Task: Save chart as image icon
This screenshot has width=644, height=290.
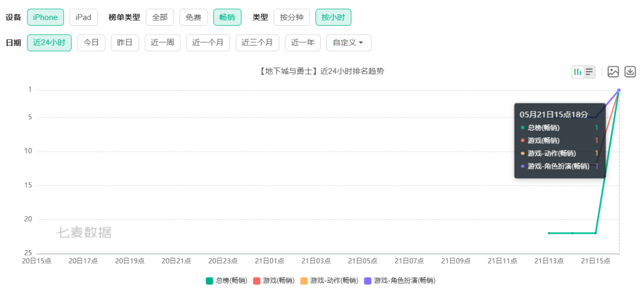Action: point(613,72)
